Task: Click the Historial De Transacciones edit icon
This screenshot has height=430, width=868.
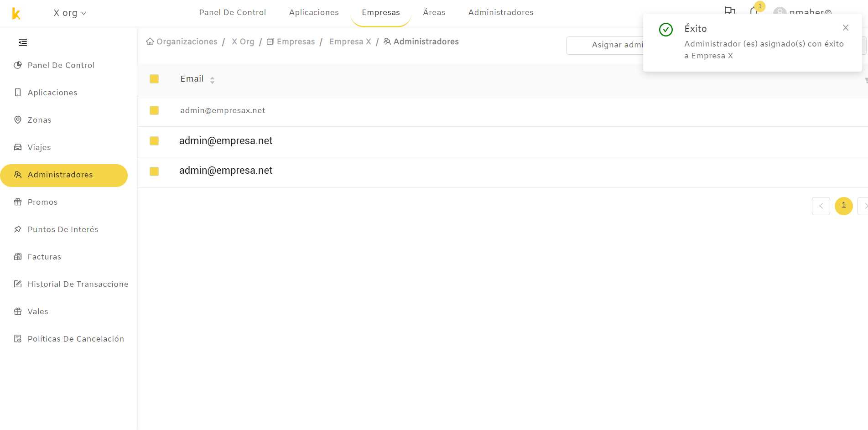Action: click(x=18, y=284)
